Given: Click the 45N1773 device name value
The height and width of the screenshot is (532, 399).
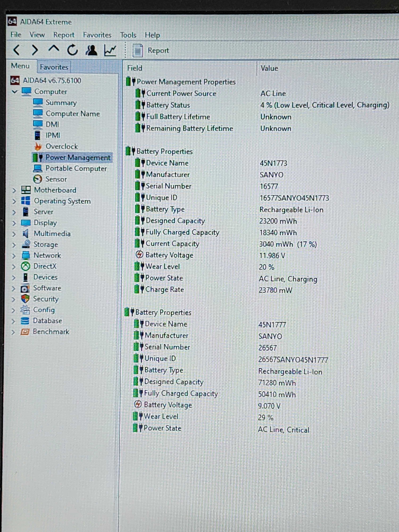Looking at the screenshot, I should point(273,164).
